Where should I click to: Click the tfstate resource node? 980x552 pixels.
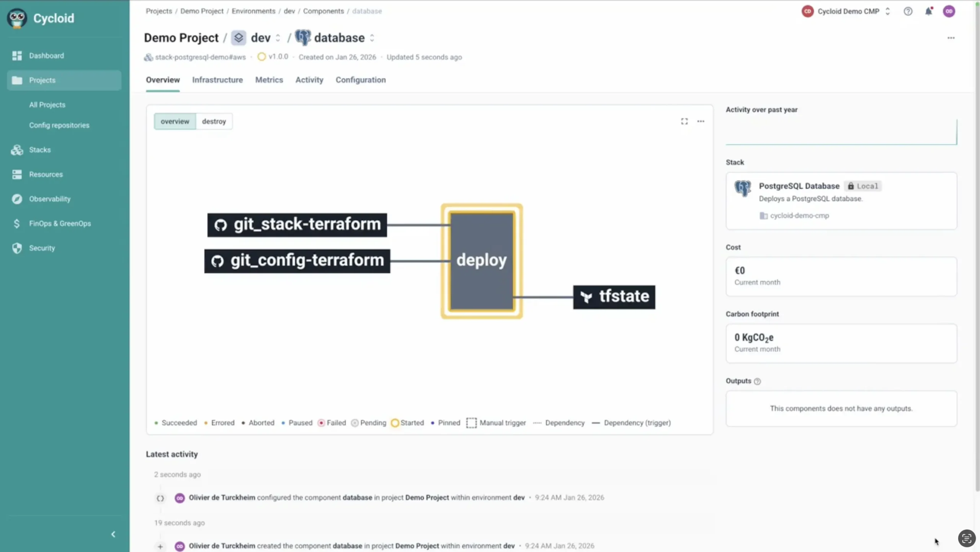click(x=614, y=297)
